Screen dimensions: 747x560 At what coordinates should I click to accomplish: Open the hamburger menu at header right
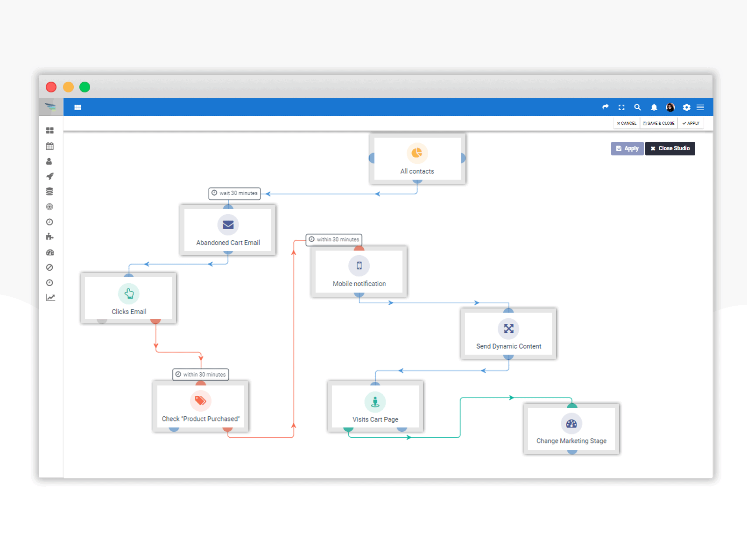pyautogui.click(x=700, y=107)
